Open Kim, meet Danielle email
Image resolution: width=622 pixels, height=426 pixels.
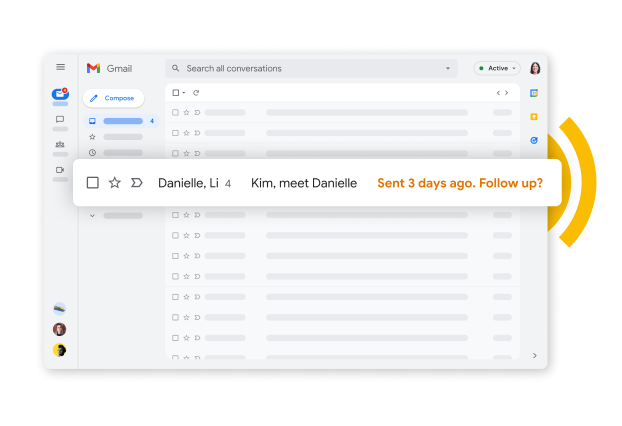[304, 183]
